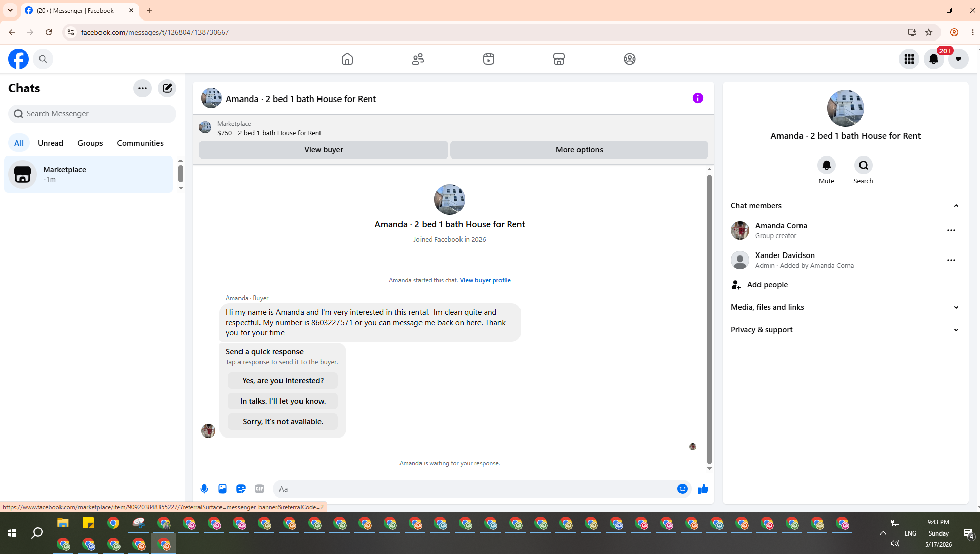This screenshot has width=980, height=554.
Task: Switch to the Communities tab
Action: (140, 143)
